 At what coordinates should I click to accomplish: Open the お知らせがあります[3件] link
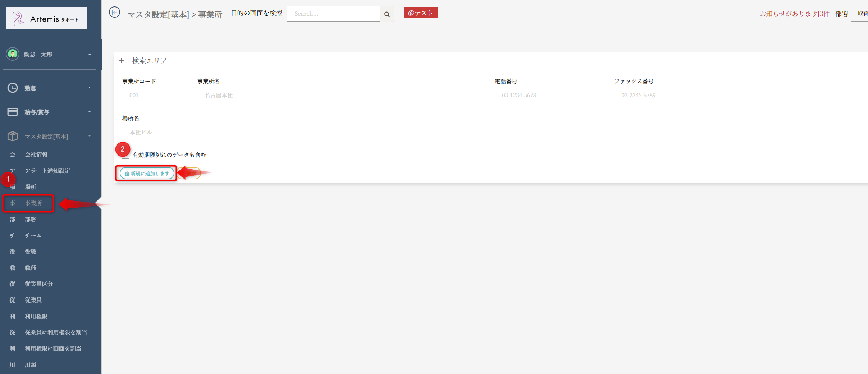pyautogui.click(x=795, y=14)
